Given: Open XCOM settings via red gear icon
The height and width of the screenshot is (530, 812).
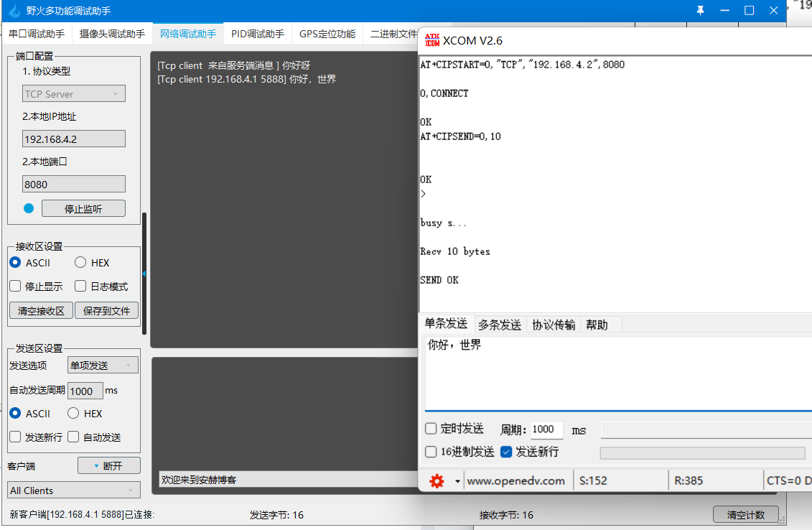Looking at the screenshot, I should (x=437, y=480).
